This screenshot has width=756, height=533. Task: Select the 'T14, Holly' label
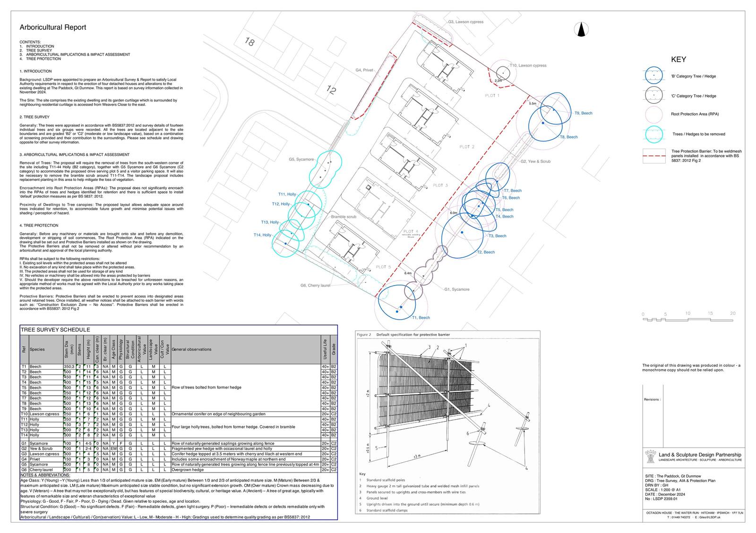[x=262, y=235]
